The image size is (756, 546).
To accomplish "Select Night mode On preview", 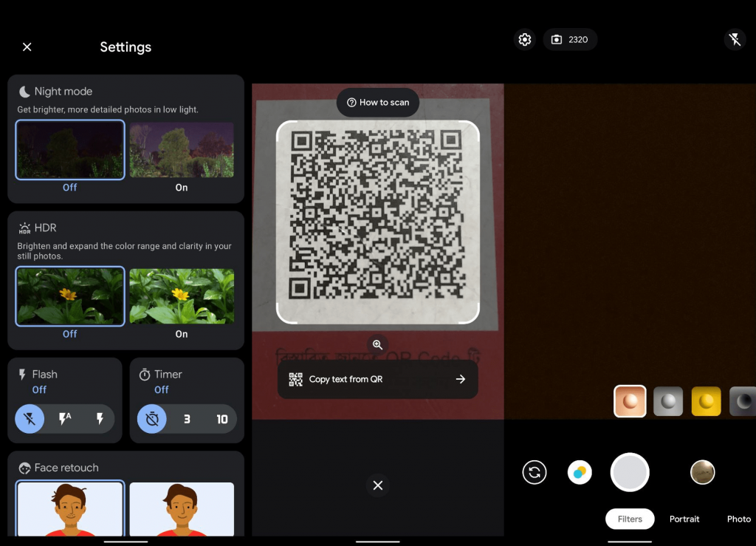I will (x=182, y=149).
